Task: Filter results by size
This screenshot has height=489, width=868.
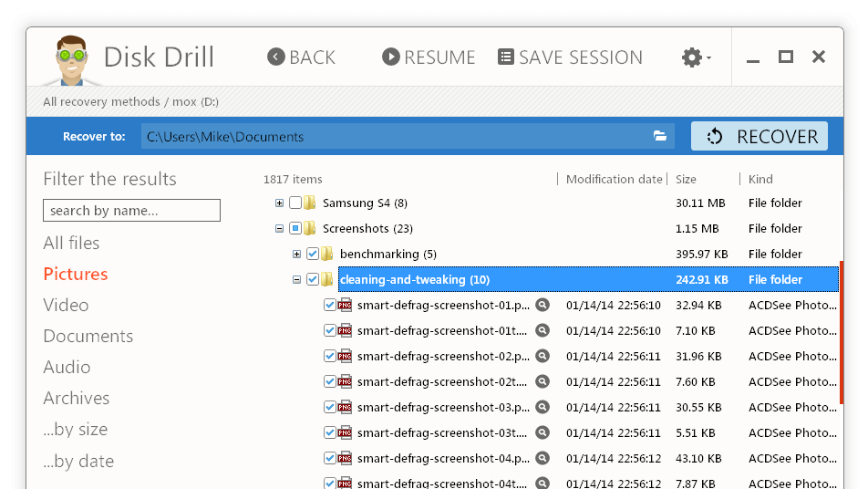Action: coord(76,429)
